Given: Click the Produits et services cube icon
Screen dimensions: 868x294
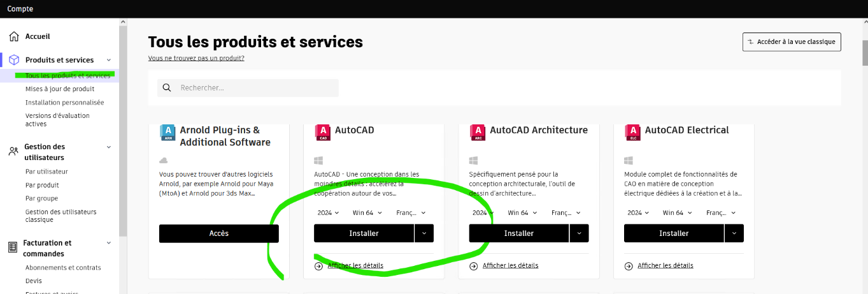Looking at the screenshot, I should (x=14, y=60).
